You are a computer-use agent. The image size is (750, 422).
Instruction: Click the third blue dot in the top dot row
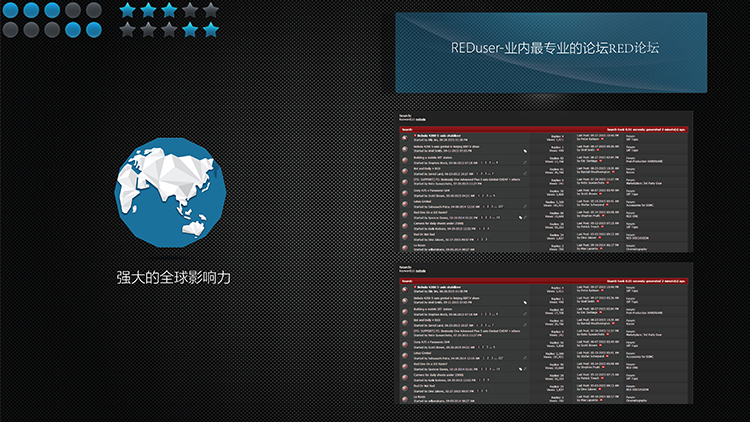[x=52, y=10]
